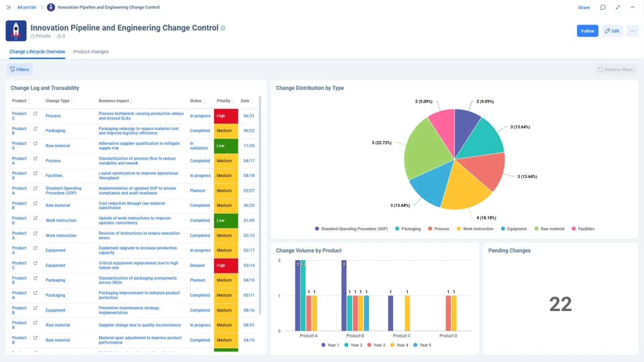Expand the sidebar with the double-chevron icon
644x362 pixels.
coord(8,8)
